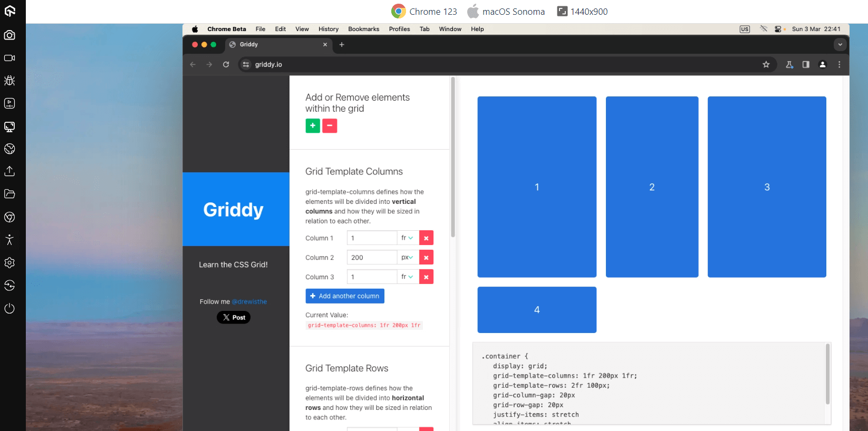This screenshot has height=431, width=868.
Task: Click the monitor display icon in left sidebar
Action: 9,126
